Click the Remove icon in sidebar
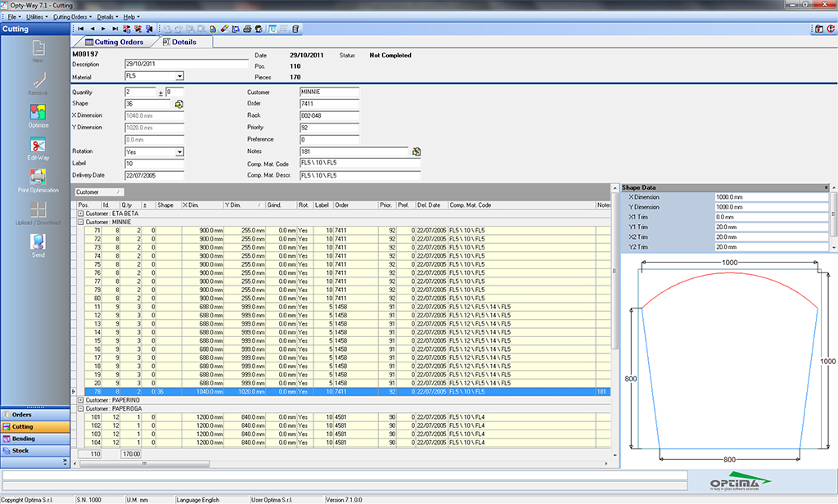 (x=38, y=79)
